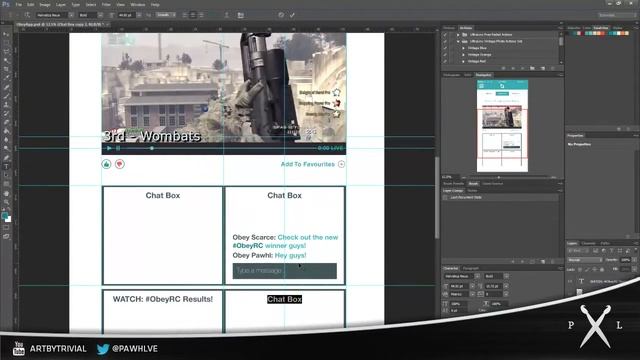Screen dimensions: 640x360
Task: Select the Horizontal Type tool in toolbox
Action: coord(6,167)
